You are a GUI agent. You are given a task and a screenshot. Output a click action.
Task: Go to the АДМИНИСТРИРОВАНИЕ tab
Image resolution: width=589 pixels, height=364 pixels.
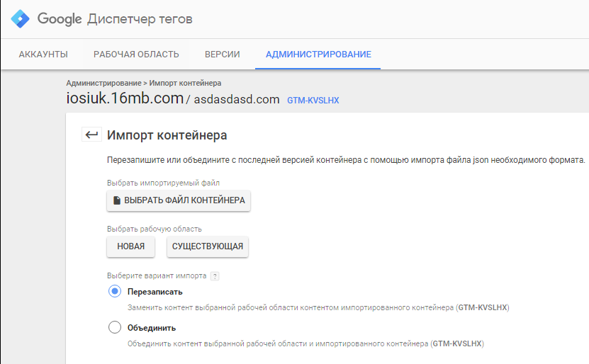tap(318, 55)
